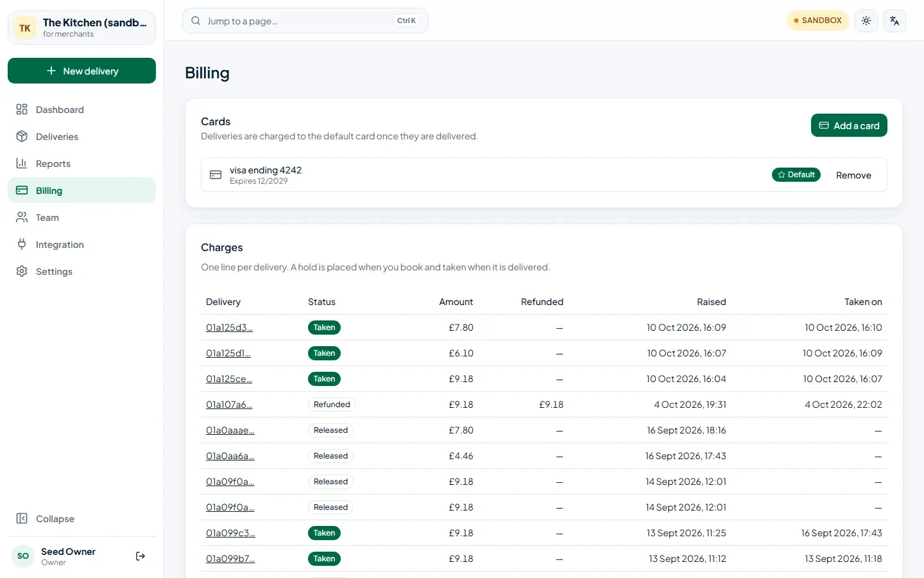Viewport: 924px width, 578px height.
Task: Open delivery 01a125d1 link
Action: [228, 353]
